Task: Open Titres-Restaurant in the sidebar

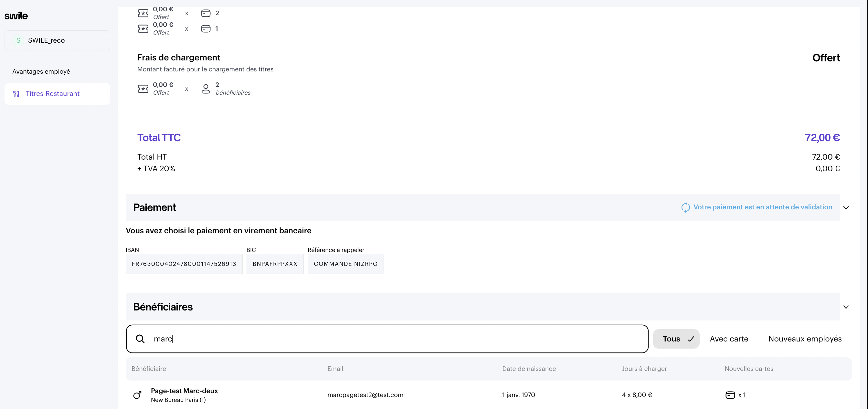Action: pos(53,94)
